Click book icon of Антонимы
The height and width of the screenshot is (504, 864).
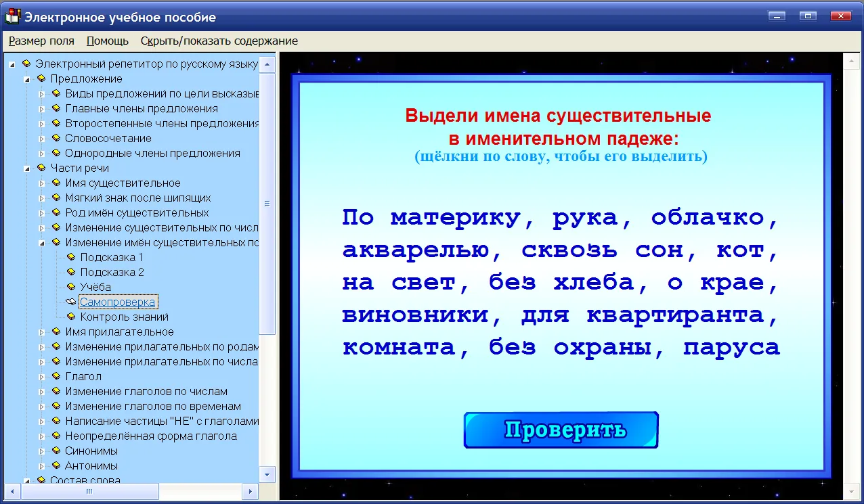point(56,465)
